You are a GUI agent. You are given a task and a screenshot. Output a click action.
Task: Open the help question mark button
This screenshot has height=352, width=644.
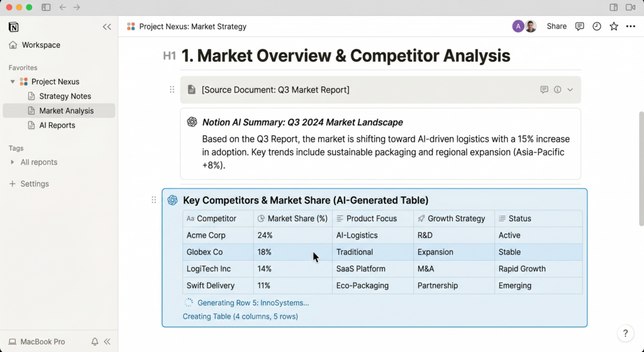tap(625, 334)
